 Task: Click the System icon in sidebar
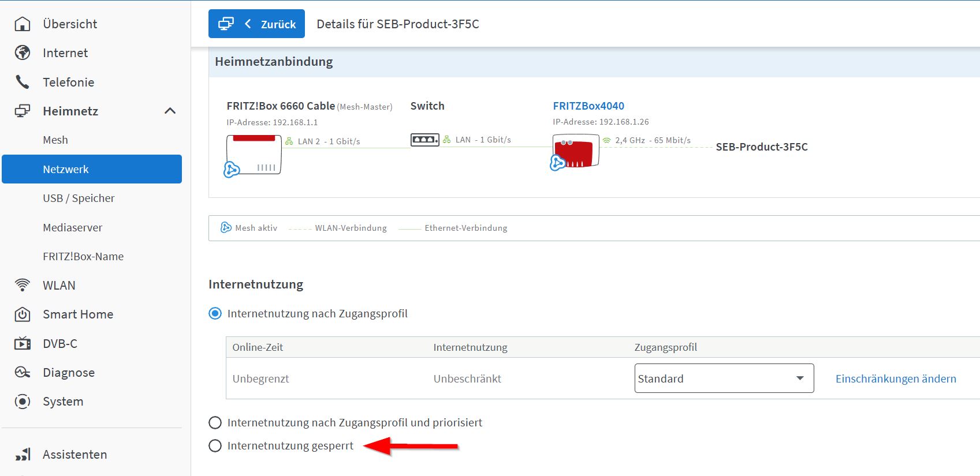(23, 402)
